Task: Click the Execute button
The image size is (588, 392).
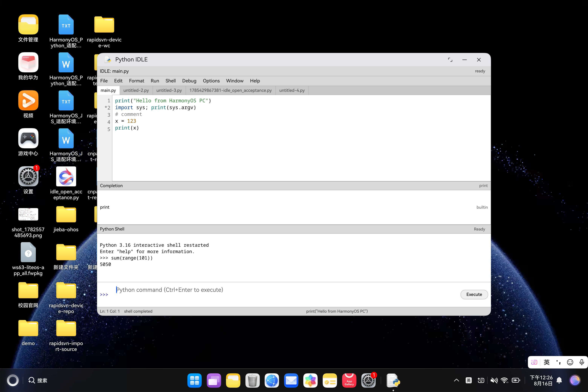Action: pos(474,294)
